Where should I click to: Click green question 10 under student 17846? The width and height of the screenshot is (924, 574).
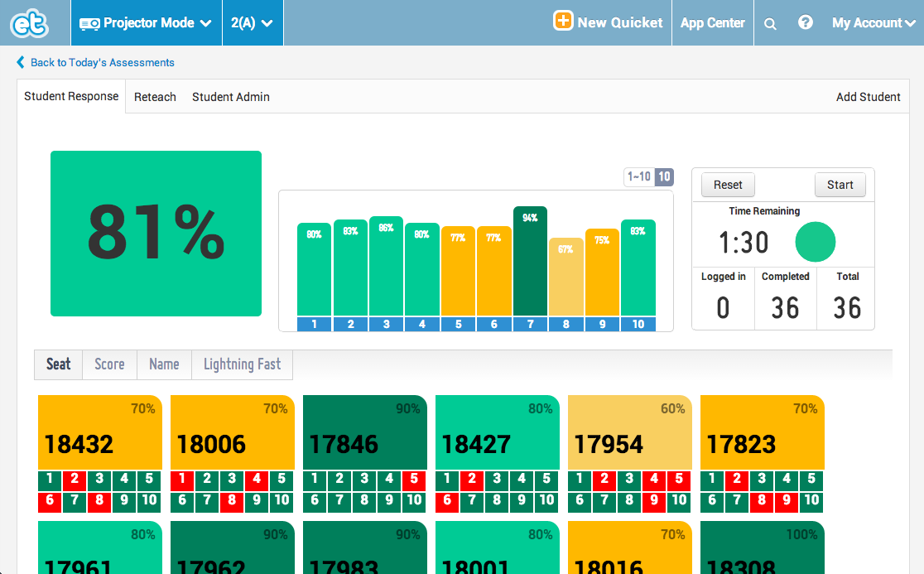click(x=414, y=501)
